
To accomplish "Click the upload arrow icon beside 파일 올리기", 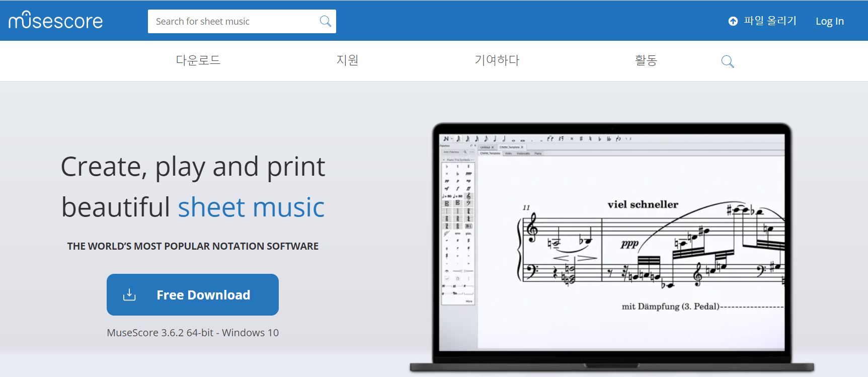I will pos(733,21).
